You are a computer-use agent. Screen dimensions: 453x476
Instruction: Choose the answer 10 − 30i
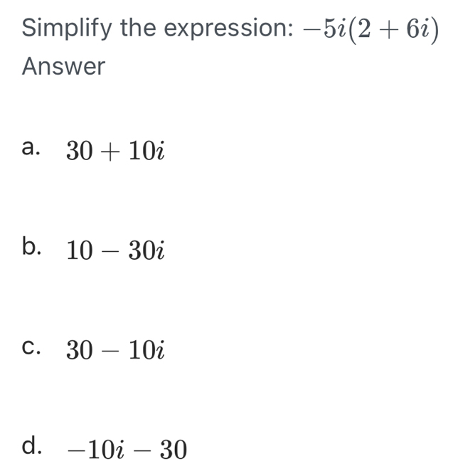tap(116, 250)
